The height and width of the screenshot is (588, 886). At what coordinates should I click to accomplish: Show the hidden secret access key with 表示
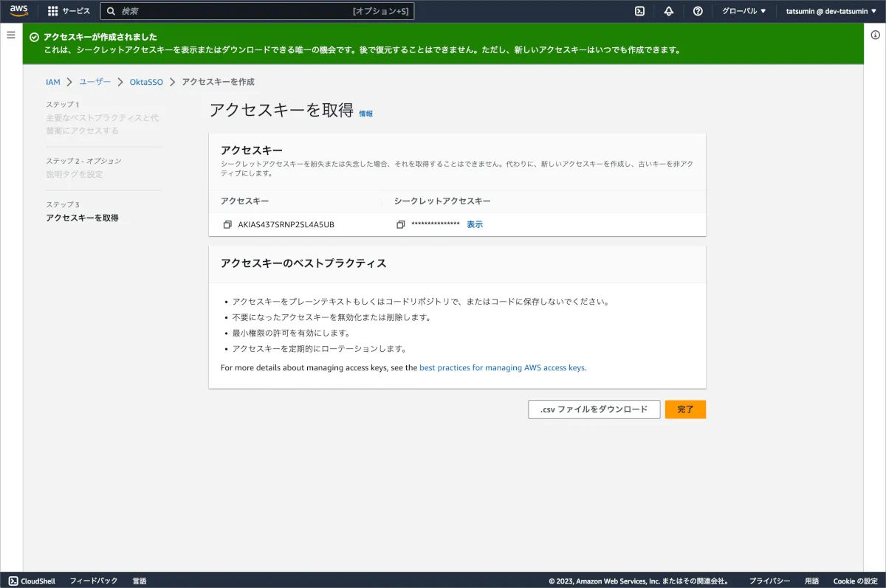click(x=475, y=224)
